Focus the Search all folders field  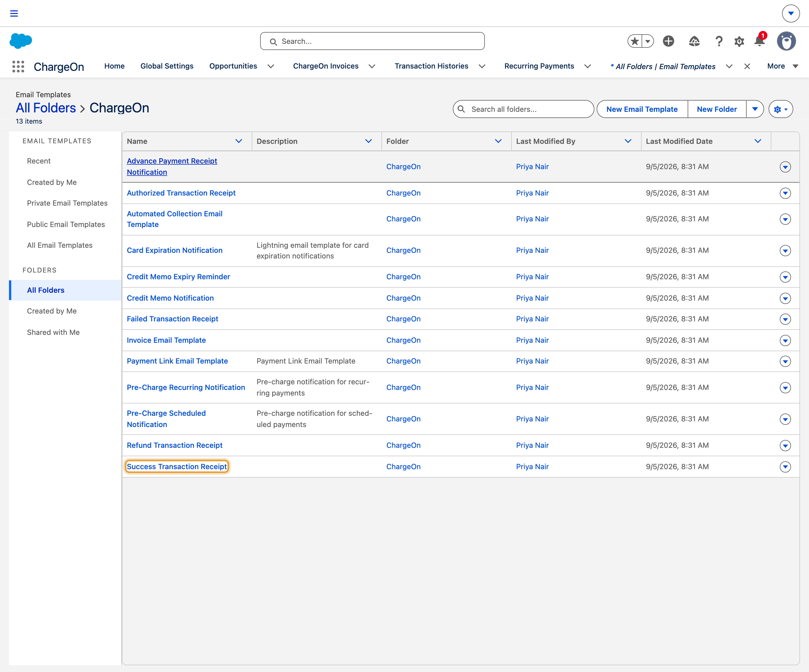point(523,109)
